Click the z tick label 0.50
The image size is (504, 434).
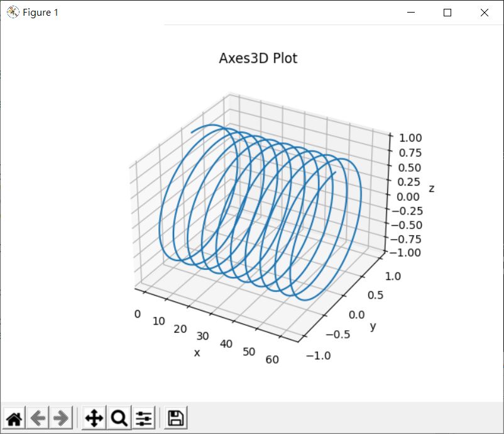(x=410, y=167)
